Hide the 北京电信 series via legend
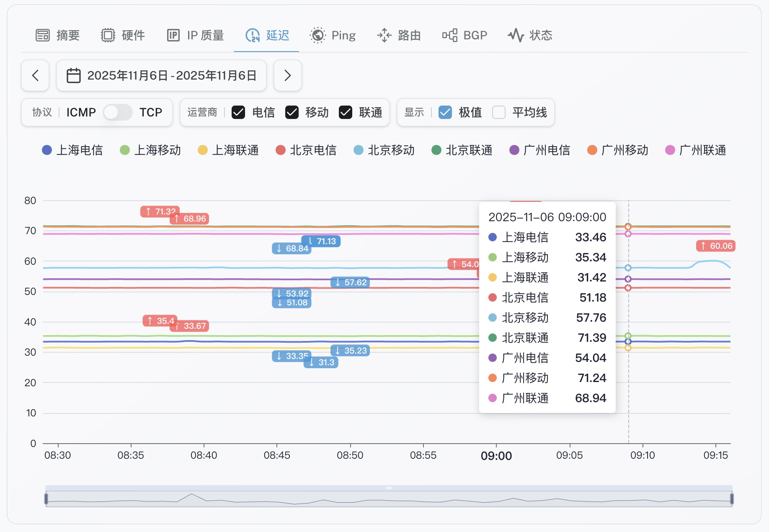The width and height of the screenshot is (769, 532). pos(306,150)
